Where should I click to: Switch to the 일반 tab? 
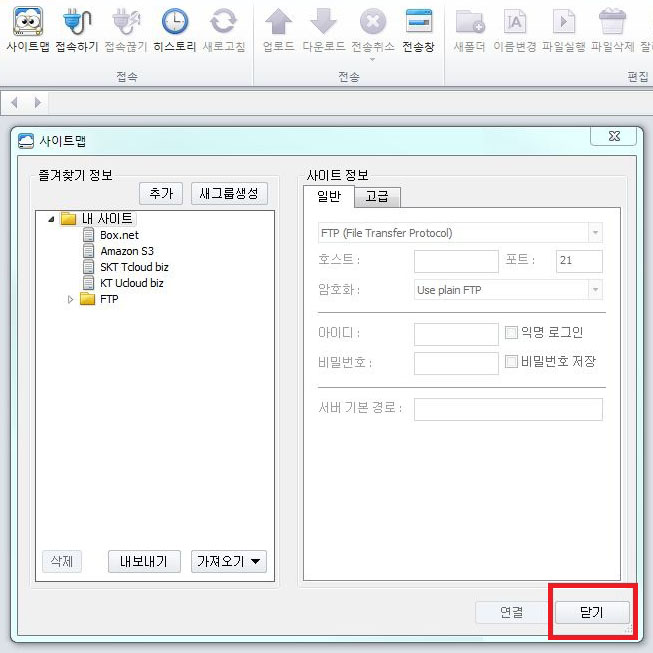point(329,196)
